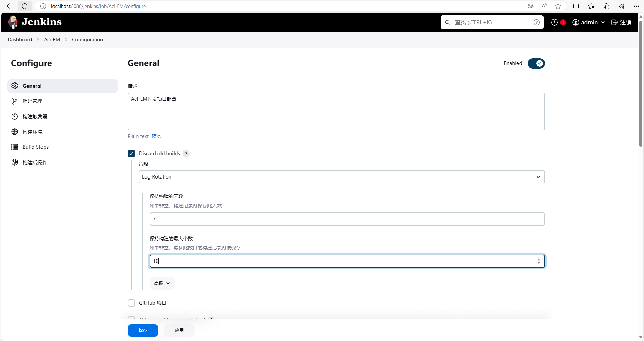Open the browser collections icon

click(x=606, y=6)
